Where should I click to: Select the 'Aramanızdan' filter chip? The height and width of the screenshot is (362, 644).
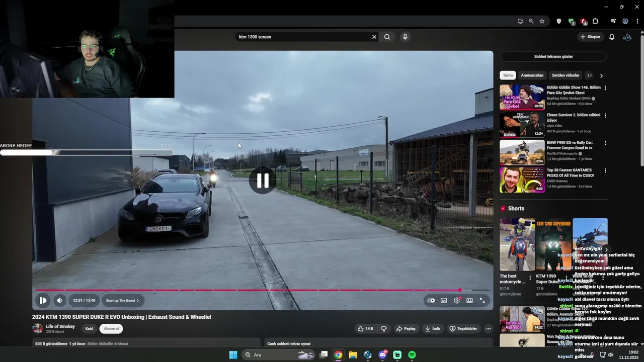pos(532,75)
